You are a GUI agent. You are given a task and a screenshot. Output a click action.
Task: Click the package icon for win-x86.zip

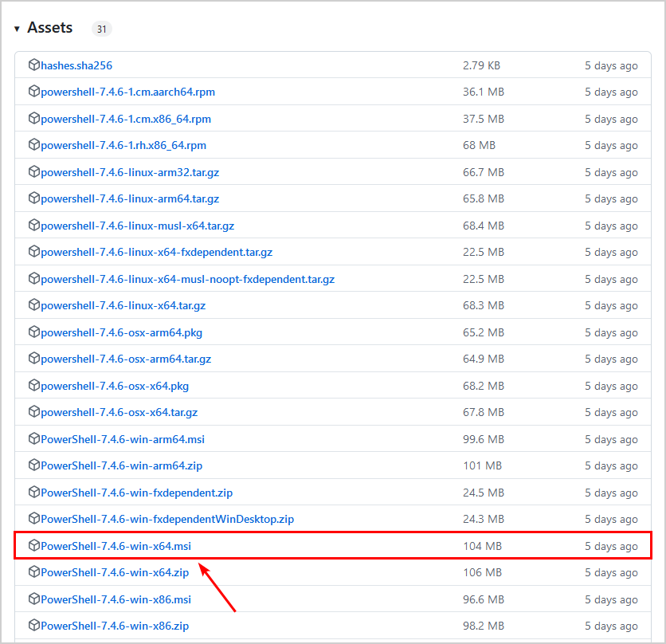tap(34, 626)
